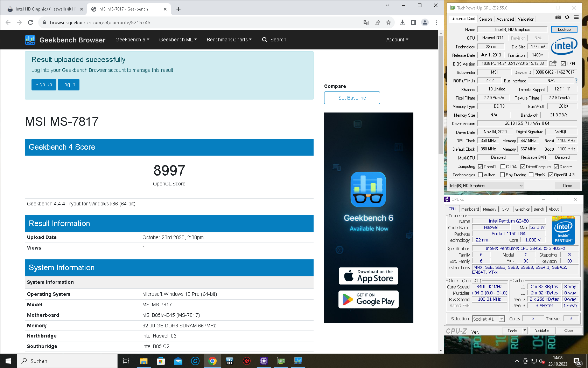This screenshot has width=588, height=368.
Task: Click the Chrome share page icon
Action: pos(377,22)
